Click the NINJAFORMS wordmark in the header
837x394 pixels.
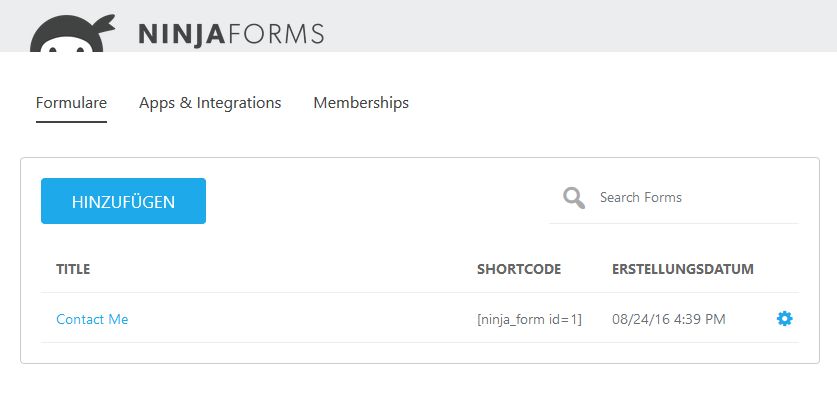[x=231, y=34]
